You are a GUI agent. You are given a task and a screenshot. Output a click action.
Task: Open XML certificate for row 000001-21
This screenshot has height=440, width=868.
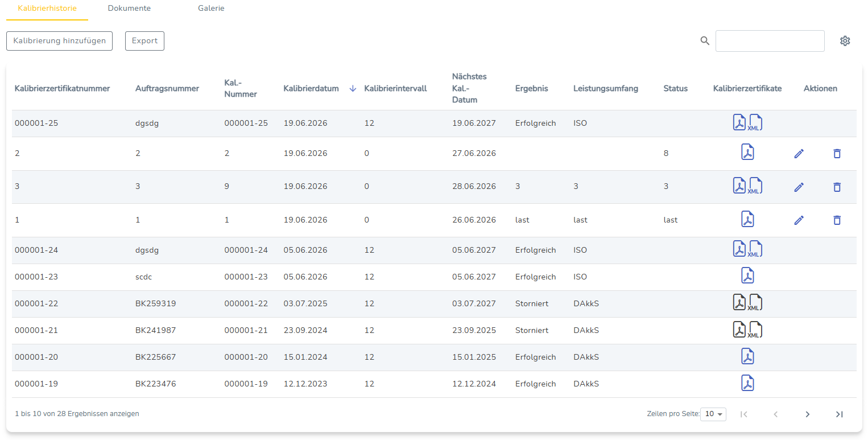tap(755, 330)
